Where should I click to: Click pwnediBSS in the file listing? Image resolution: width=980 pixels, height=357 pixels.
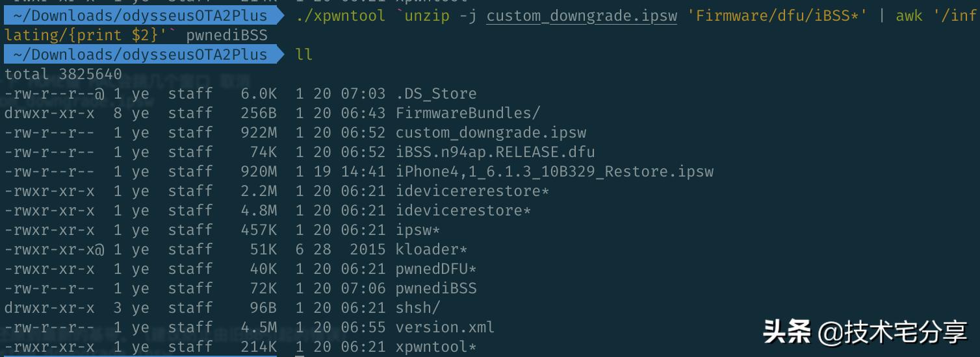click(x=436, y=288)
